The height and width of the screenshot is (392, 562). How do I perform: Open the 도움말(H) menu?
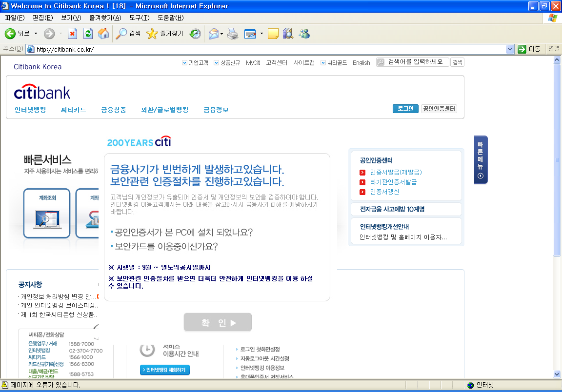(171, 18)
